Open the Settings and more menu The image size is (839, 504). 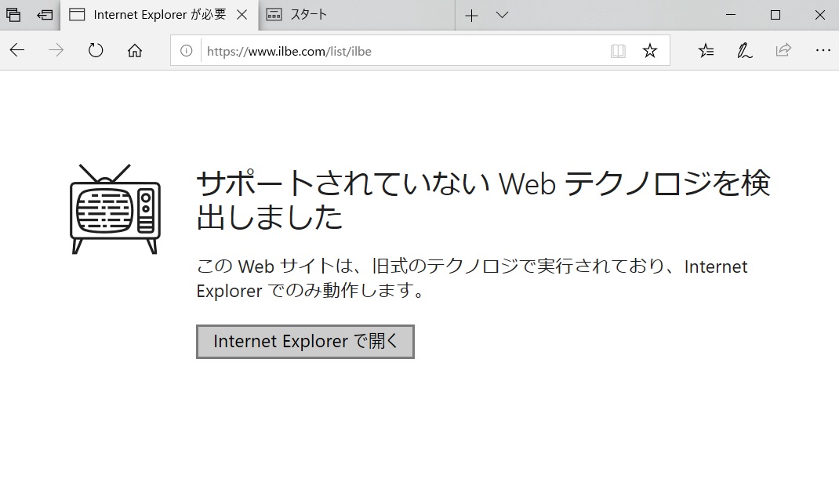[x=822, y=51]
